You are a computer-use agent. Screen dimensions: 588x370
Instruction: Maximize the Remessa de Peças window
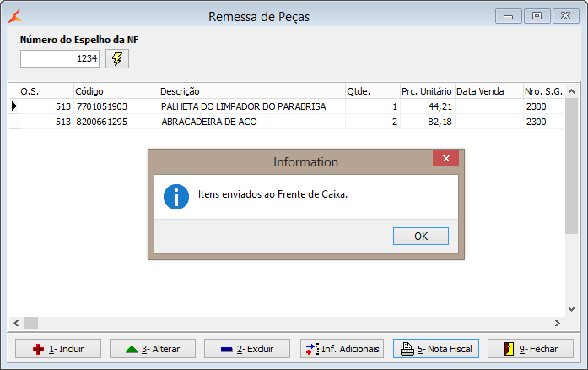click(536, 16)
